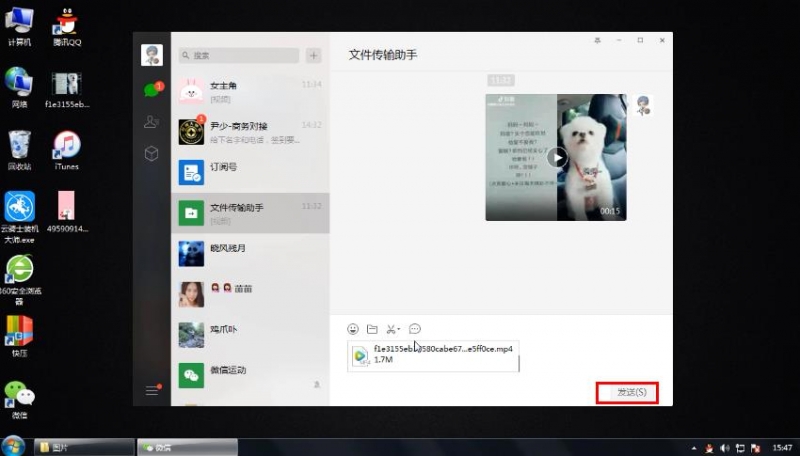Open 腾讯QQ desktop shortcut
This screenshot has height=456, width=800.
(x=67, y=27)
